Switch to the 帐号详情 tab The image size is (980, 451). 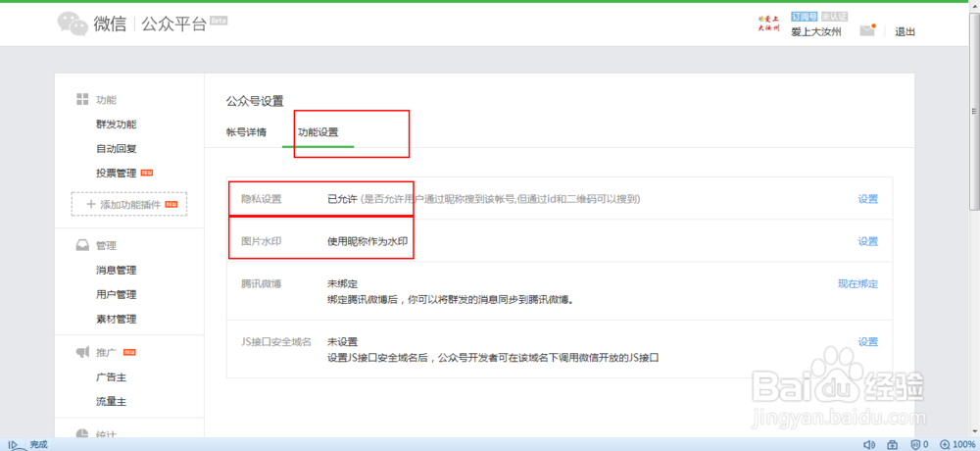[246, 132]
